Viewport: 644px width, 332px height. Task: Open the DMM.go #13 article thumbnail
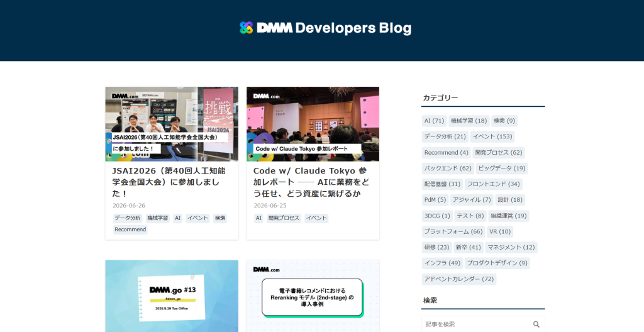(172, 296)
